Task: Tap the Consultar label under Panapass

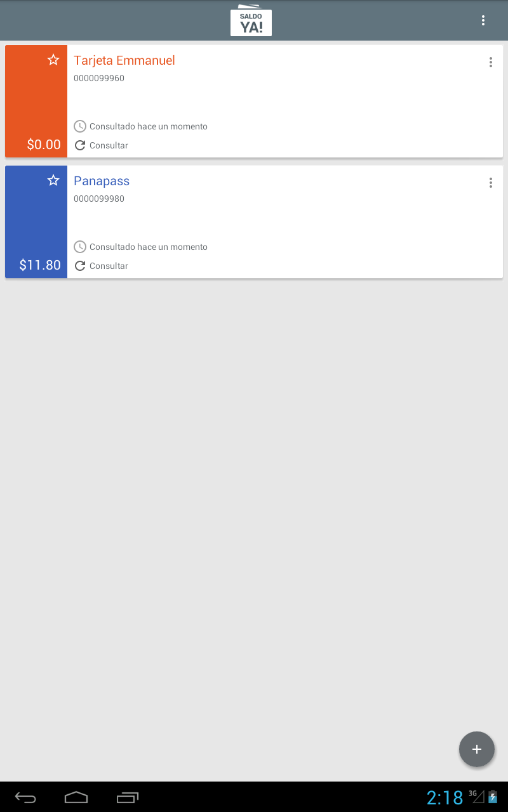Action: [109, 266]
